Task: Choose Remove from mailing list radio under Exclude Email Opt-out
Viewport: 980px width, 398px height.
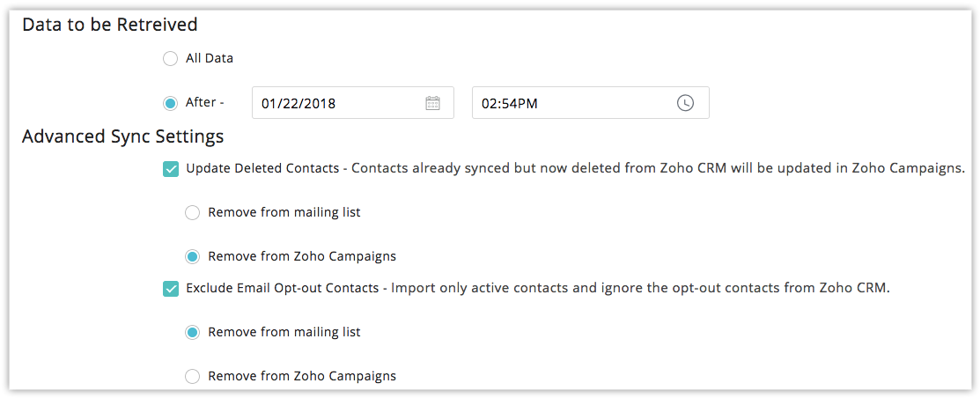Action: pyautogui.click(x=193, y=332)
